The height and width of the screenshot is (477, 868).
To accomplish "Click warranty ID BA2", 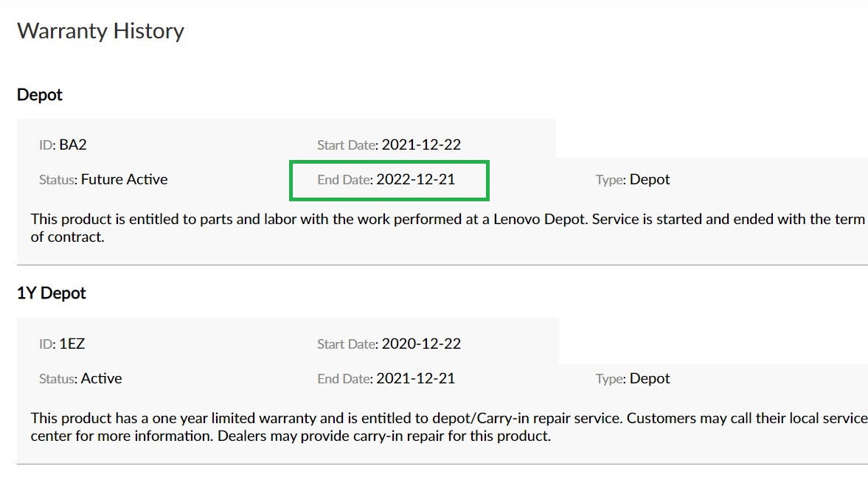I will coord(72,145).
